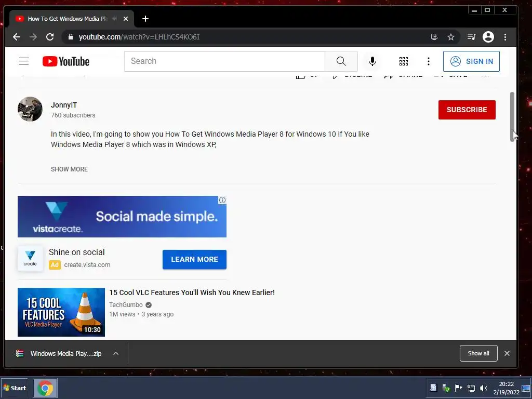The image size is (532, 399).
Task: Subscribe to the JonnyIT channel
Action: coord(467,110)
